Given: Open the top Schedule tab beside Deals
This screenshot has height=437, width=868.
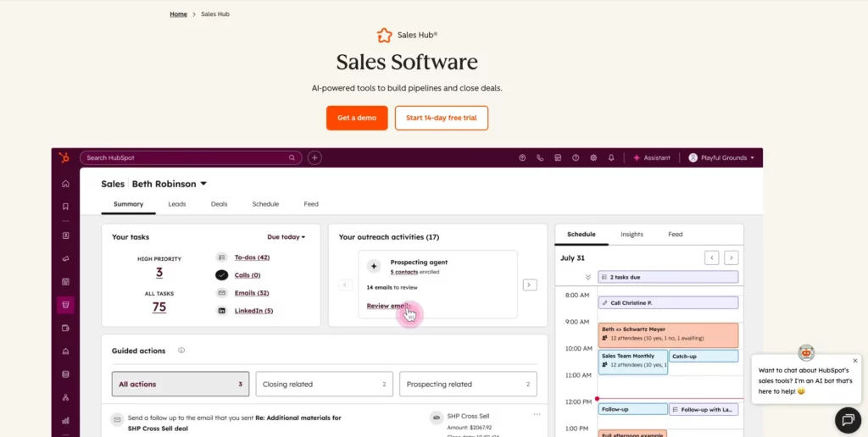Looking at the screenshot, I should point(265,204).
